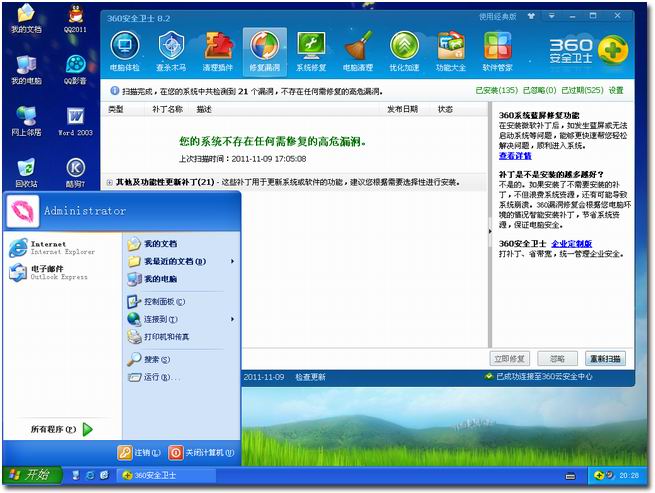Open 企业定制版 enterprise edition link
The width and height of the screenshot is (655, 493).
click(x=571, y=244)
